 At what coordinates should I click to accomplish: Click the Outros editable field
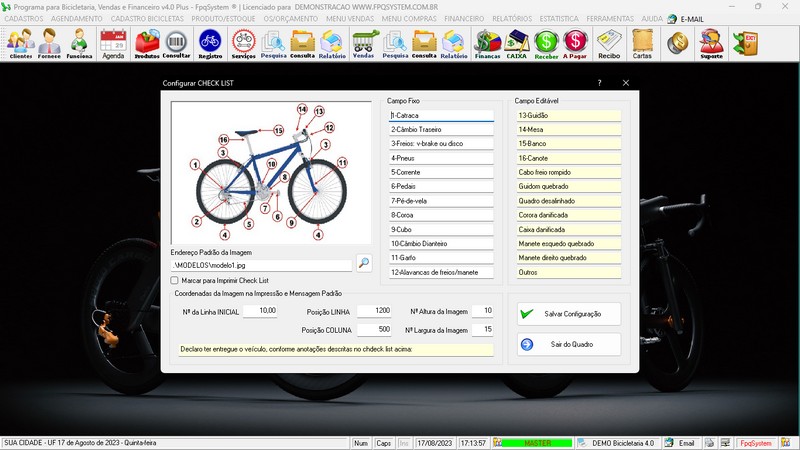coord(569,272)
